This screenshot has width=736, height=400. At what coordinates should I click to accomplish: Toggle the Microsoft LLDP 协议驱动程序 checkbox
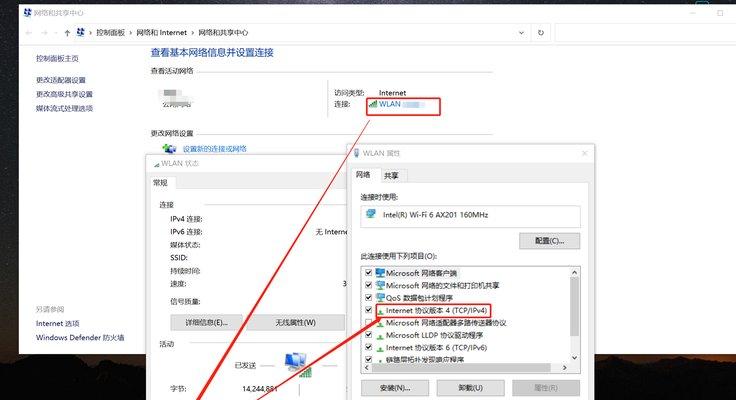368,335
